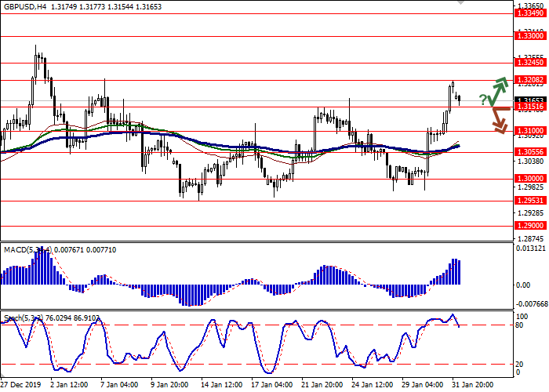The height and width of the screenshot is (392, 549).
Task: Click the green question mark symbol
Action: coord(482,98)
